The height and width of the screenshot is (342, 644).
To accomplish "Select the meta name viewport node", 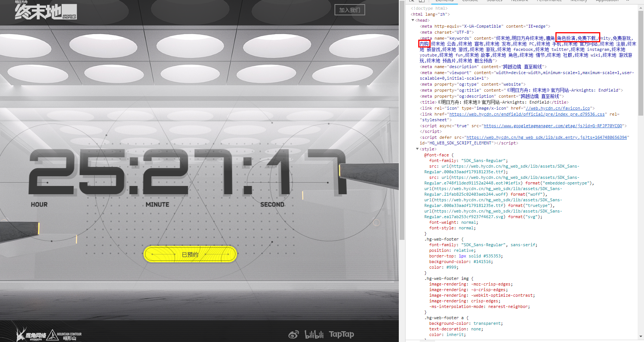I will click(x=527, y=75).
